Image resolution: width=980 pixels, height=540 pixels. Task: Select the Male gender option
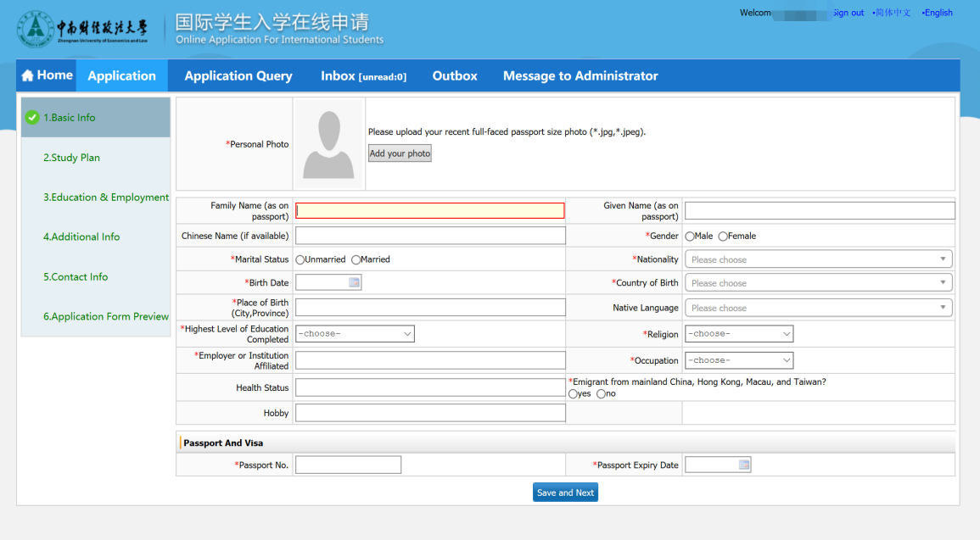click(x=690, y=237)
